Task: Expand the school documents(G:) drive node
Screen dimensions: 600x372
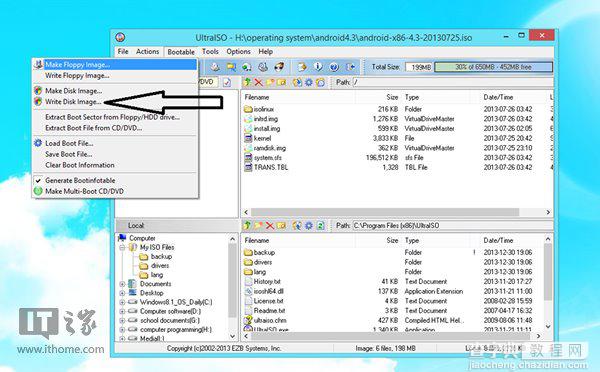Action: pos(122,321)
